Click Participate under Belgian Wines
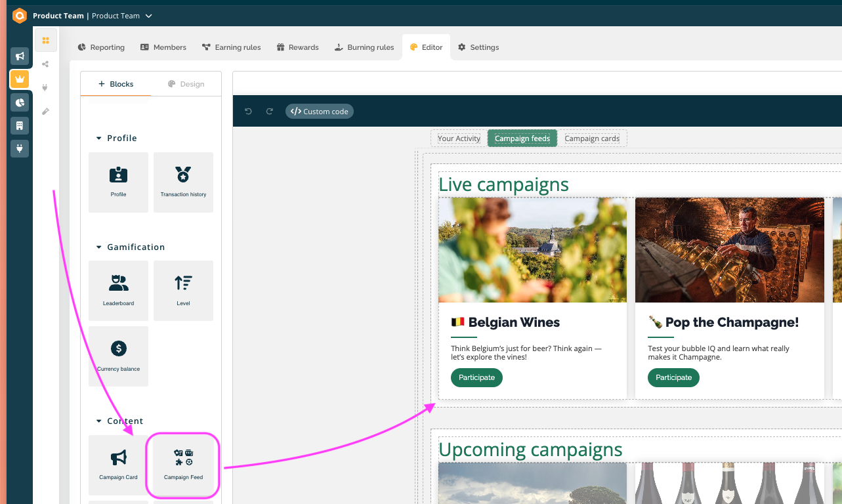Image resolution: width=842 pixels, height=504 pixels. coord(476,377)
